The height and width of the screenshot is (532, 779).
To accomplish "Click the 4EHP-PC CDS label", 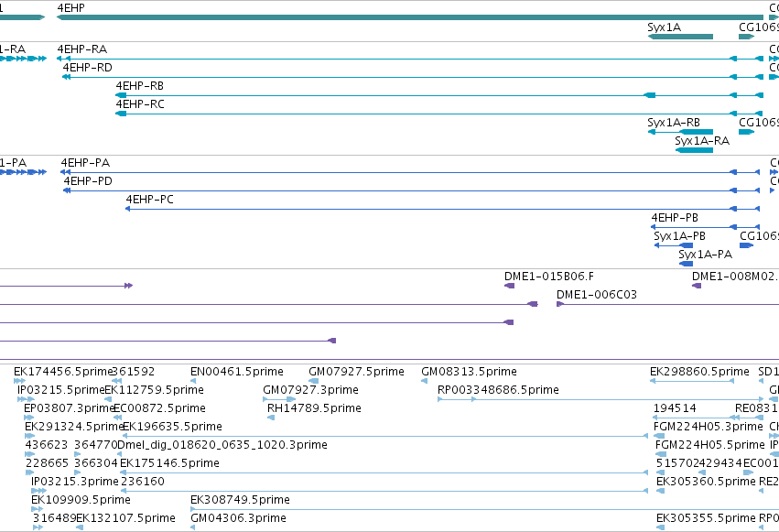I will click(149, 200).
